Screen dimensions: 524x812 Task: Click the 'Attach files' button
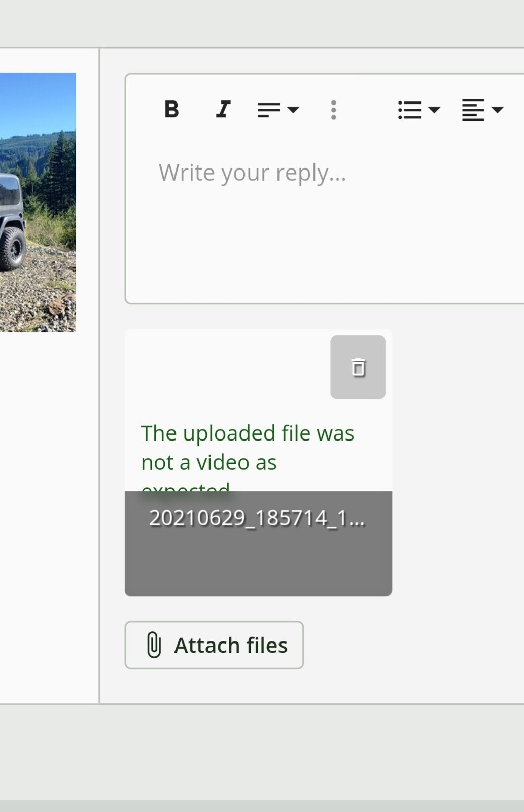214,645
